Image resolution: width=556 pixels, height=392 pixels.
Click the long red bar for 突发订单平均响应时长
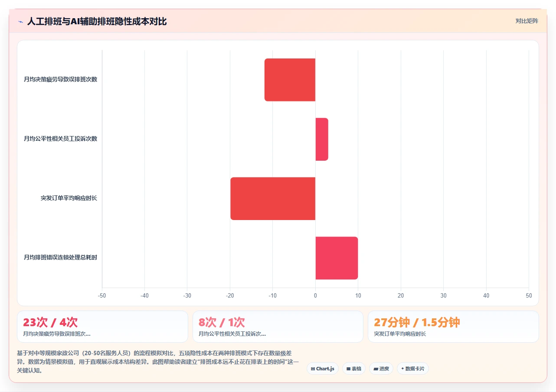point(273,198)
